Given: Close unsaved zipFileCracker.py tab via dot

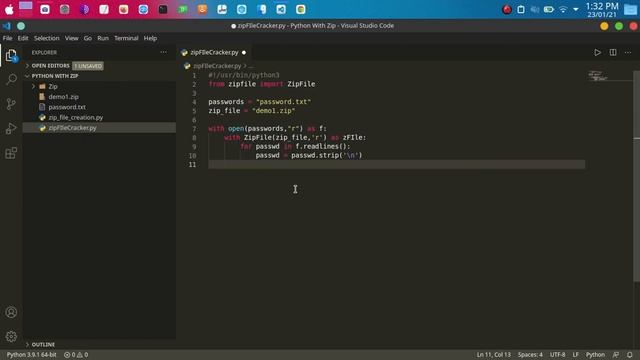Looking at the screenshot, I should [244, 52].
